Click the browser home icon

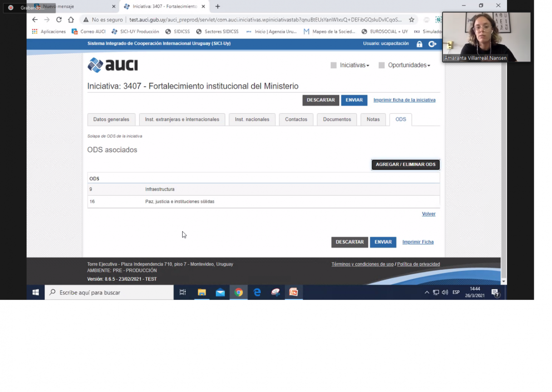71,20
